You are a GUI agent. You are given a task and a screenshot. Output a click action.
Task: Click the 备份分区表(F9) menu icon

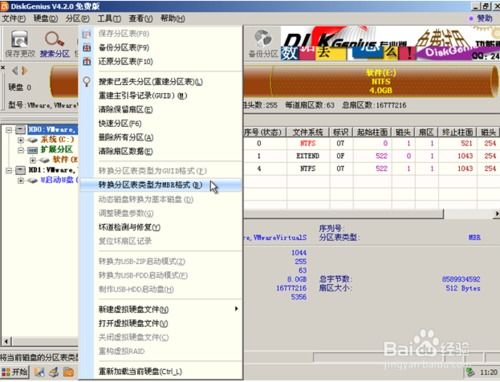tap(87, 48)
